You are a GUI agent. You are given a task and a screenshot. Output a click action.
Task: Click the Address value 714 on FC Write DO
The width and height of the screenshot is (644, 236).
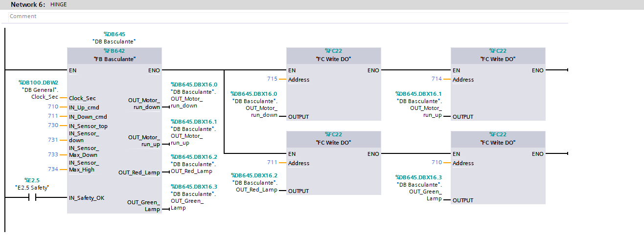click(x=437, y=79)
